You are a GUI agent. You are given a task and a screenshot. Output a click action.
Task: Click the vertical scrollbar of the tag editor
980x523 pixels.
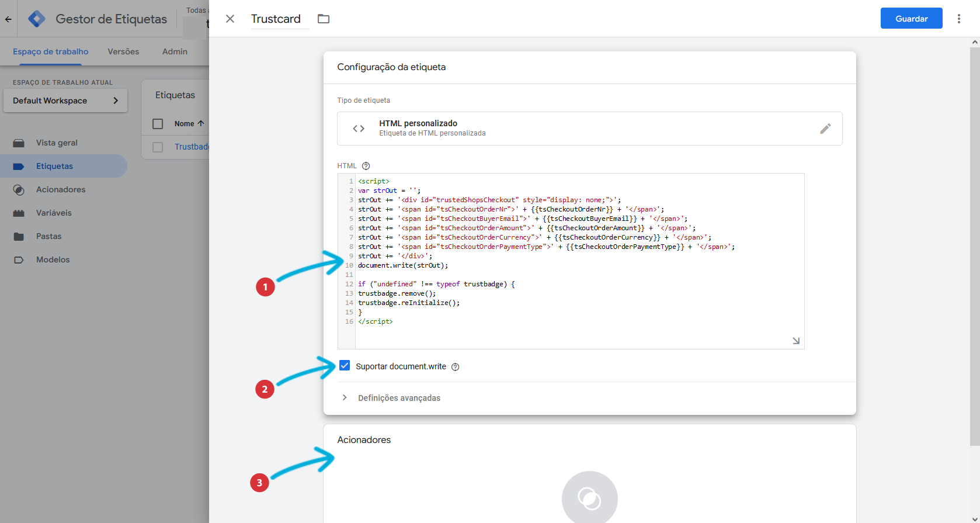click(975, 245)
